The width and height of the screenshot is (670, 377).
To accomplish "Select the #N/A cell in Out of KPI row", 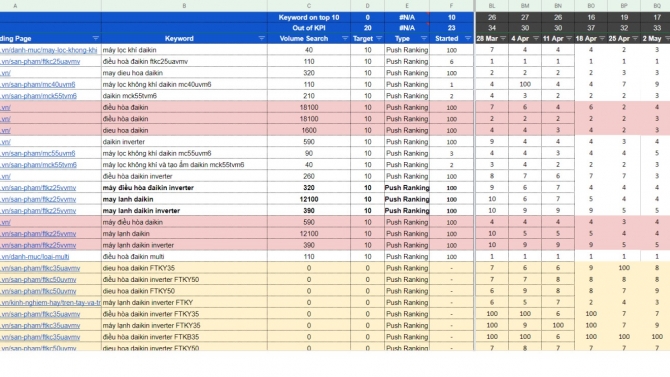I will (407, 28).
